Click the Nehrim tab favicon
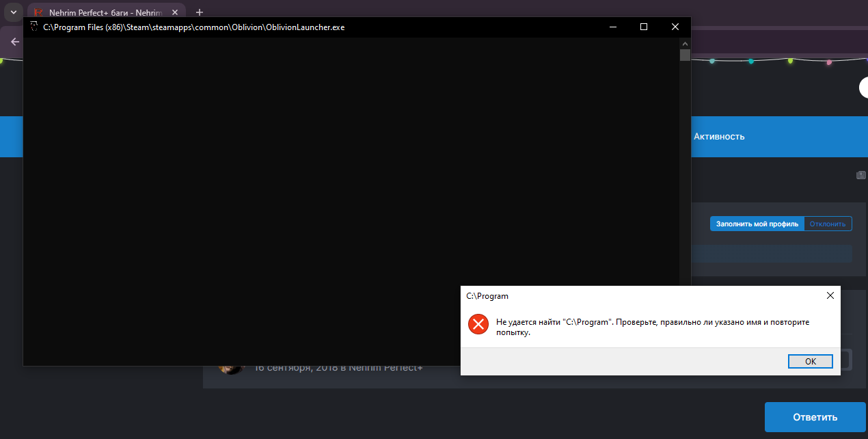 click(38, 12)
